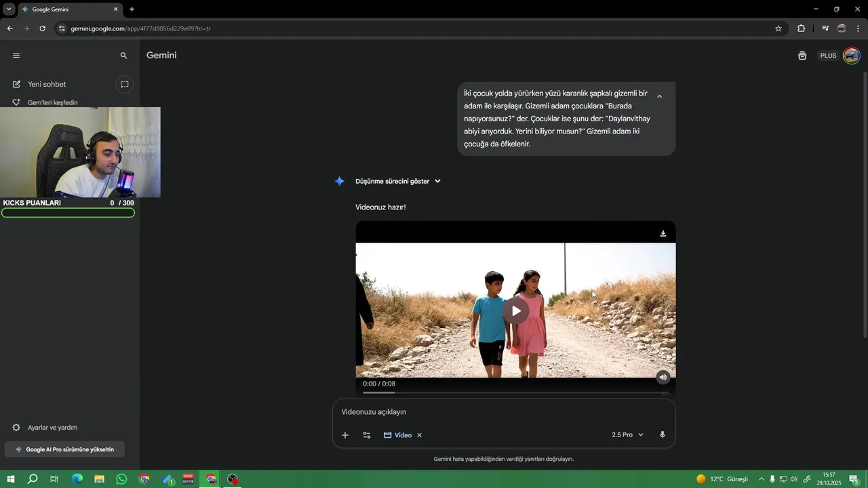Bookmark this page with the star icon

[x=778, y=28]
